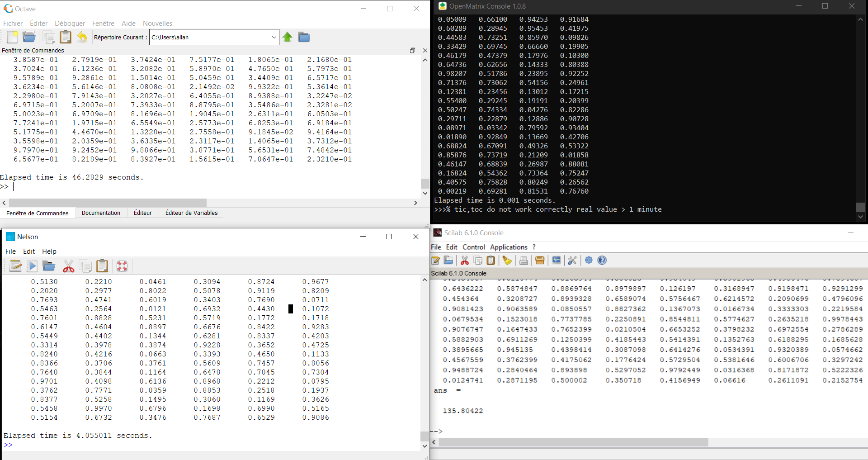Open the Déboguer menu in Octave
The width and height of the screenshot is (868, 460).
click(70, 24)
